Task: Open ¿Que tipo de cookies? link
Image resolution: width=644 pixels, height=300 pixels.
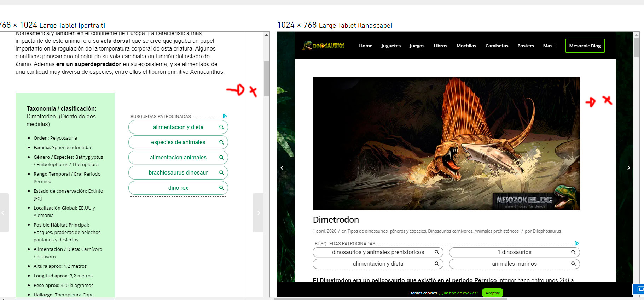Action: pos(458,293)
